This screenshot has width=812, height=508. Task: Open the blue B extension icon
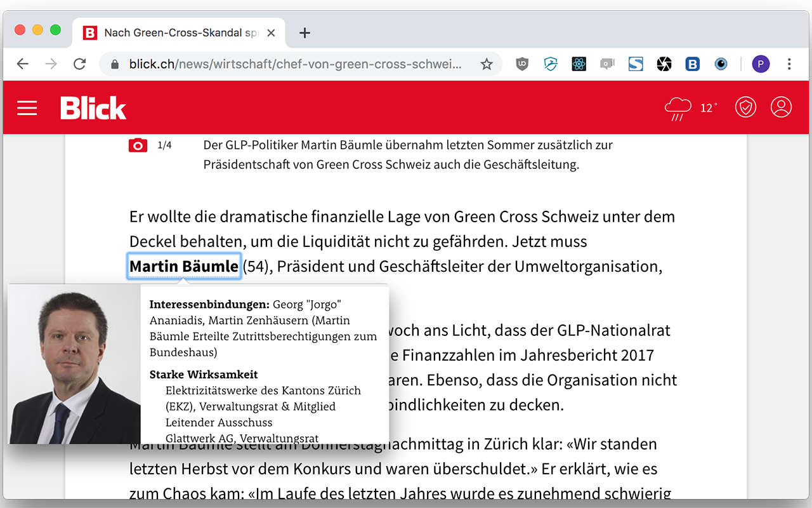pyautogui.click(x=692, y=63)
